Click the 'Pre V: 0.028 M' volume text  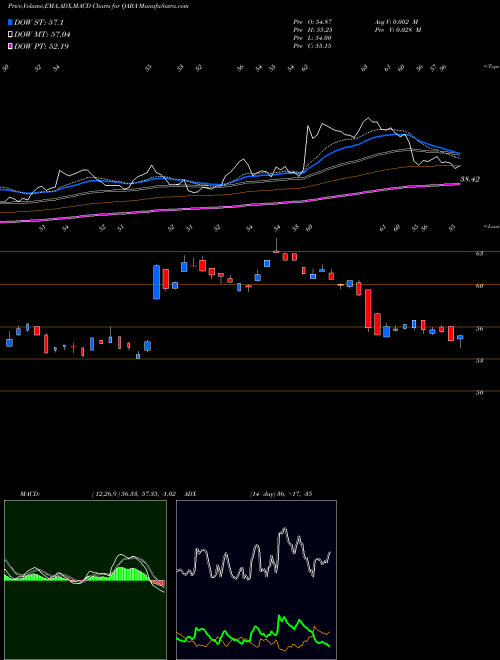coord(398,30)
